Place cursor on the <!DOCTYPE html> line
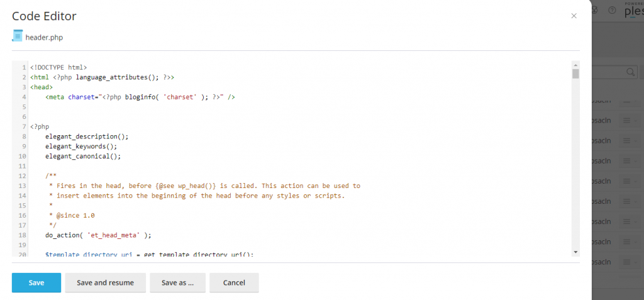The height and width of the screenshot is (300, 644). click(58, 67)
